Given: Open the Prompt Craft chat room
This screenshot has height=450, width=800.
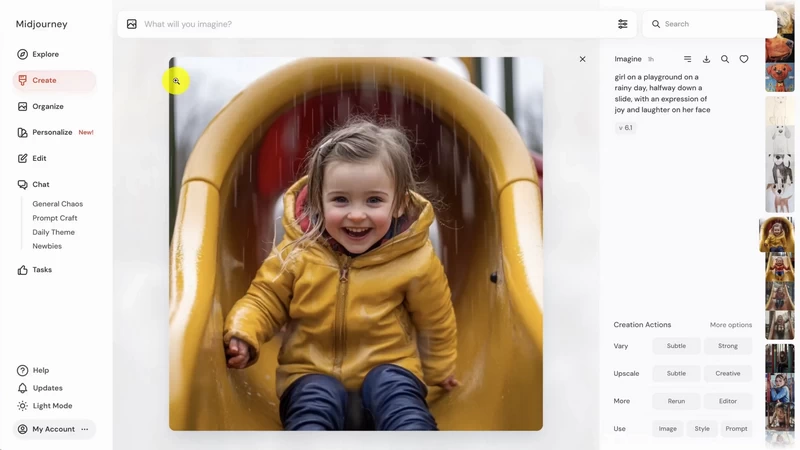Looking at the screenshot, I should (x=55, y=218).
